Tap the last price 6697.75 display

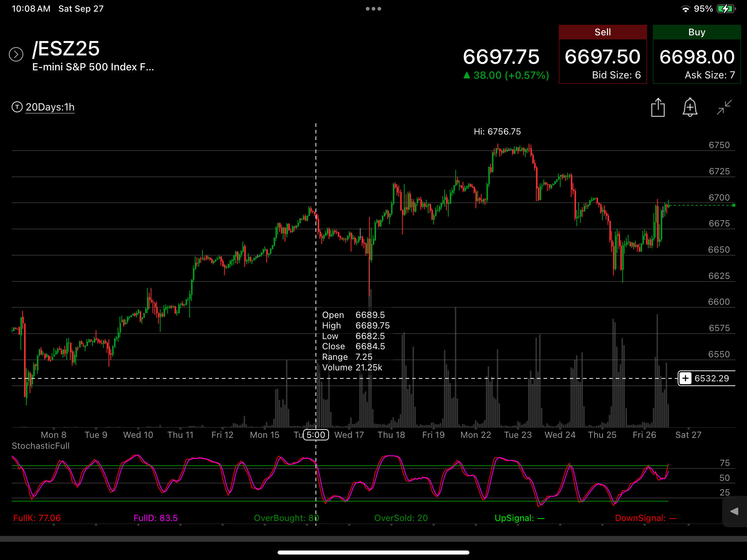501,57
